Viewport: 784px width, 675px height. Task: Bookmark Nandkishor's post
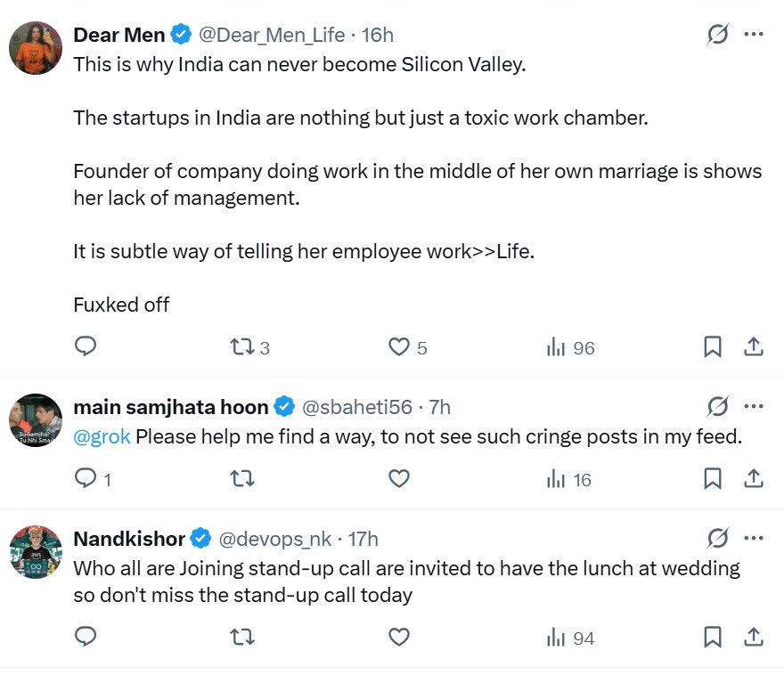[x=713, y=638]
